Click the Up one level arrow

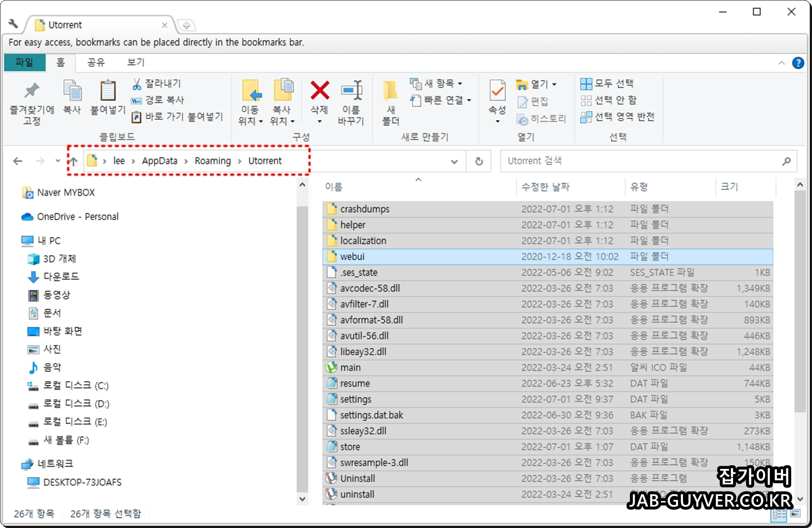coord(73,161)
